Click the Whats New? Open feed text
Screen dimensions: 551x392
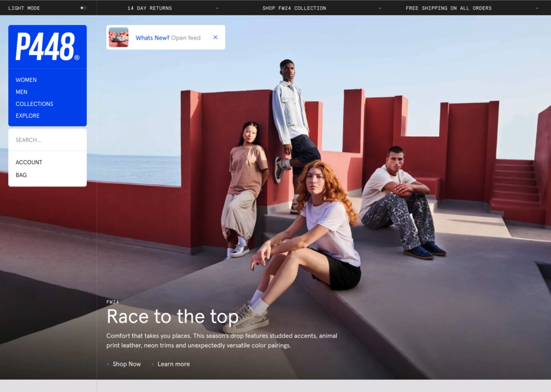click(x=168, y=38)
